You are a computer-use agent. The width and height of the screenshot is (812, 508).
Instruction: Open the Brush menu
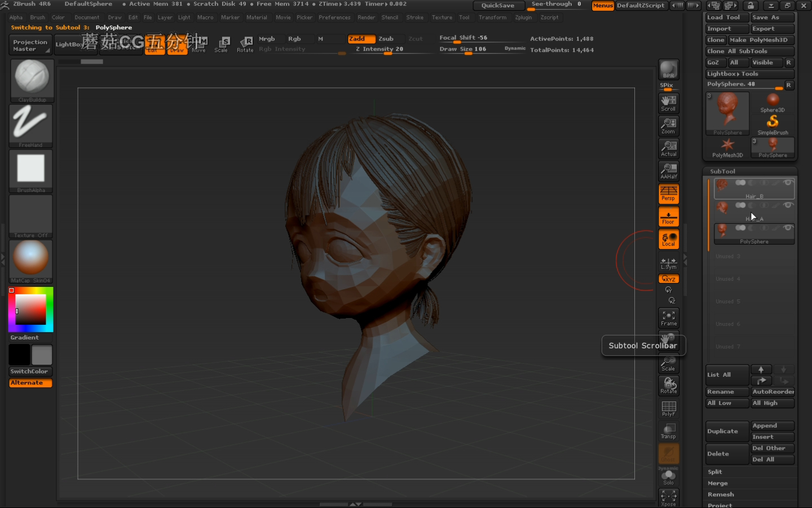(38, 17)
